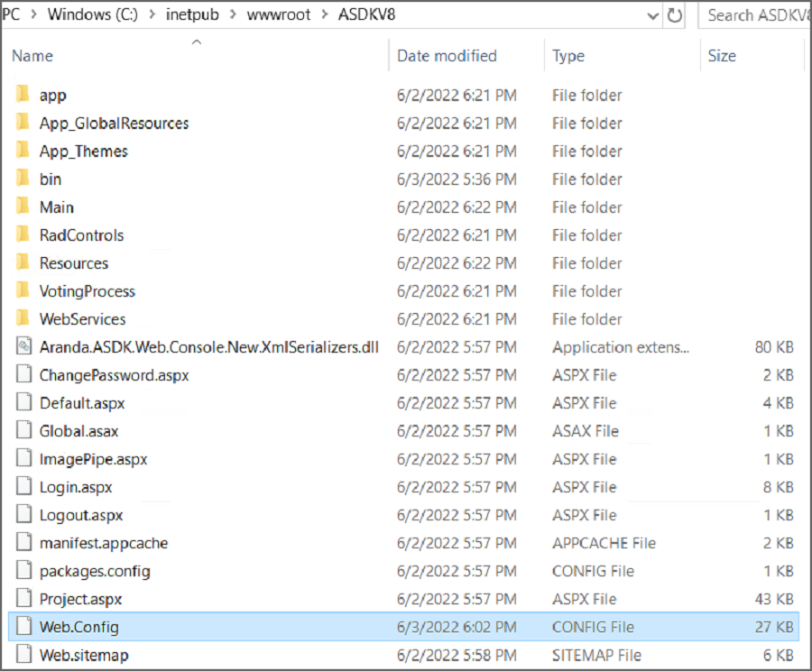The width and height of the screenshot is (812, 671).
Task: Click the SITEMAP File type cell
Action: tap(596, 655)
